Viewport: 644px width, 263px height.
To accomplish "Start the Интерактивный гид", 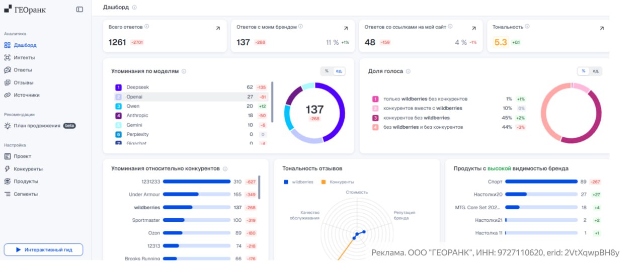I will point(43,249).
